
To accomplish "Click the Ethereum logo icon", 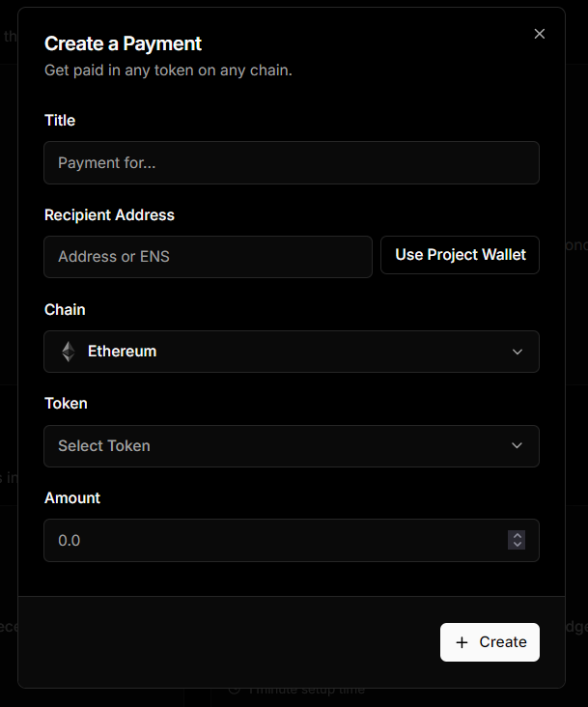I will pyautogui.click(x=69, y=352).
